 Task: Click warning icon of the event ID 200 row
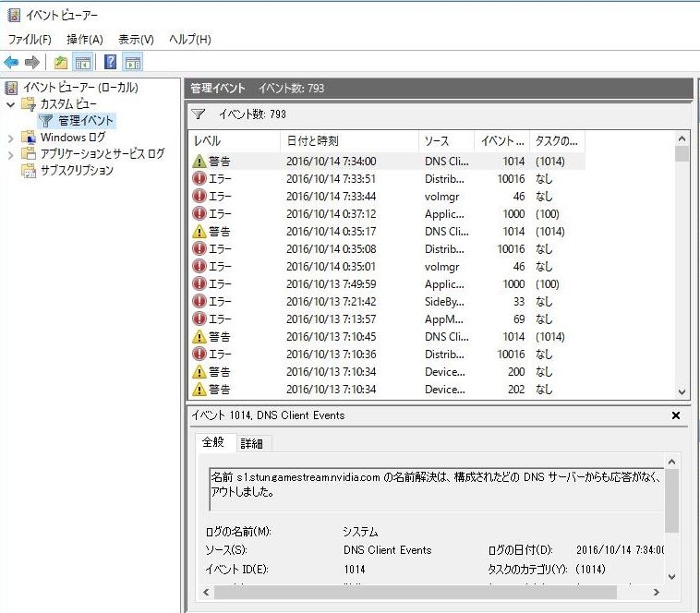(x=199, y=372)
